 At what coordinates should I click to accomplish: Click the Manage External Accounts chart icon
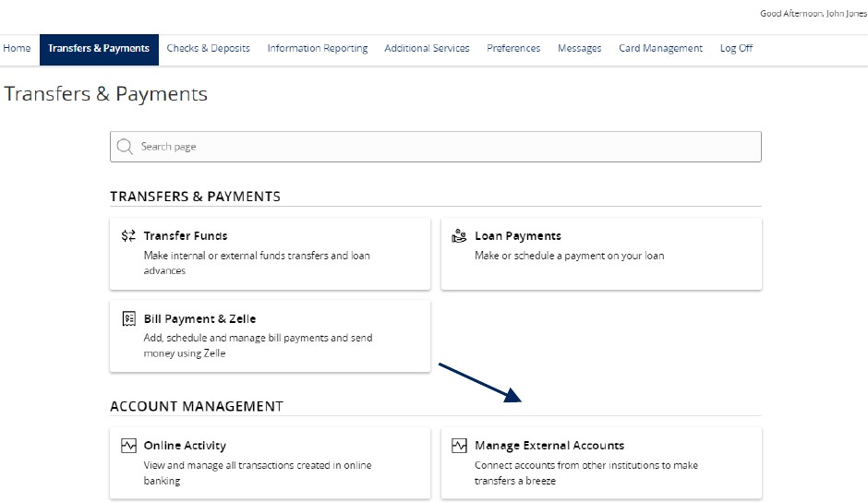pyautogui.click(x=459, y=446)
